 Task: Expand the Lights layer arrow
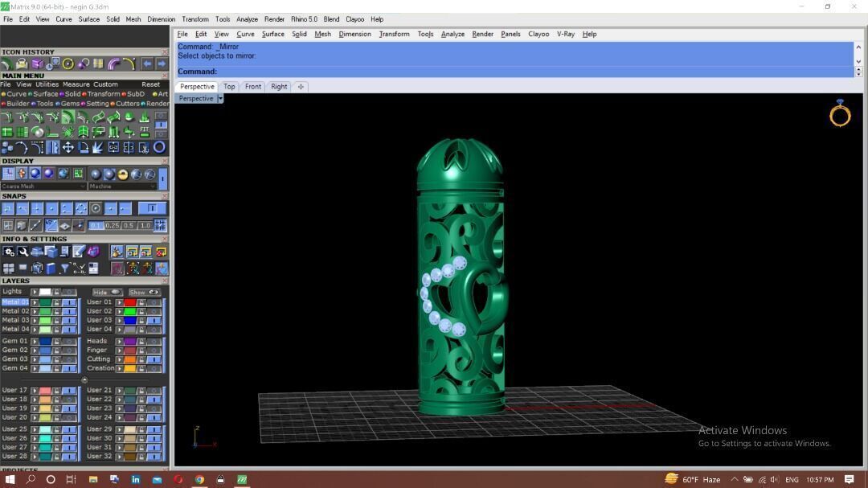pos(35,292)
